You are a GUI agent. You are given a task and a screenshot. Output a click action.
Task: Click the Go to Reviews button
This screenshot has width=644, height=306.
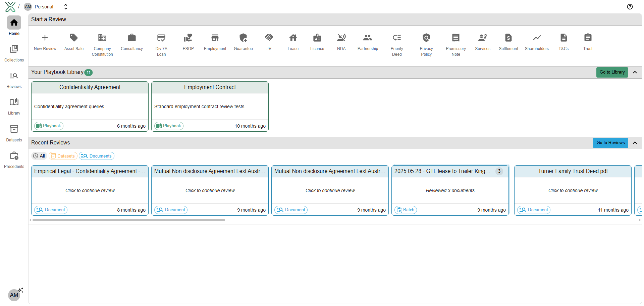tap(610, 143)
